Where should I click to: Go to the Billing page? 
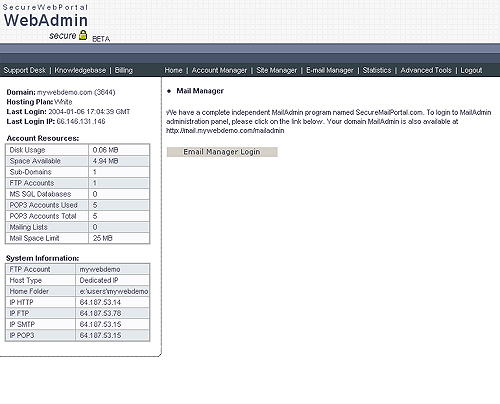124,70
